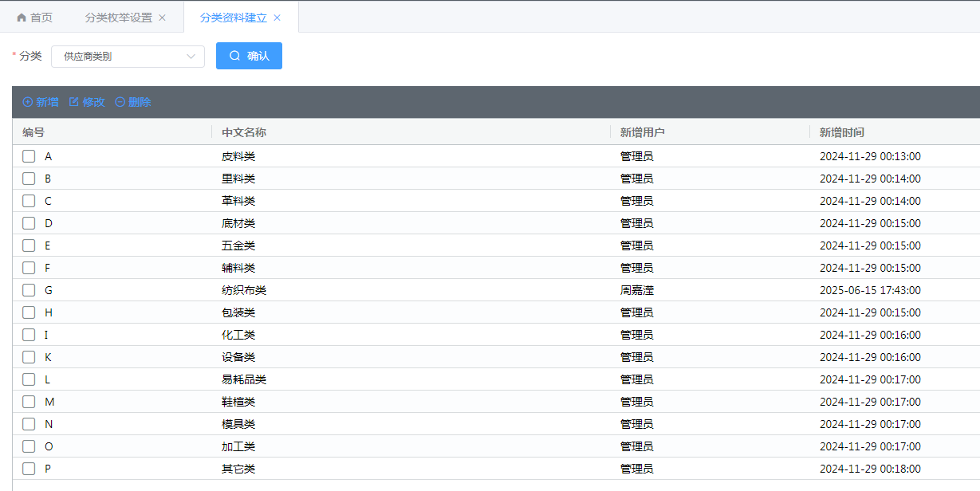Switch to the 分类枚举设置 tab
Image resolution: width=980 pixels, height=491 pixels.
(x=118, y=18)
